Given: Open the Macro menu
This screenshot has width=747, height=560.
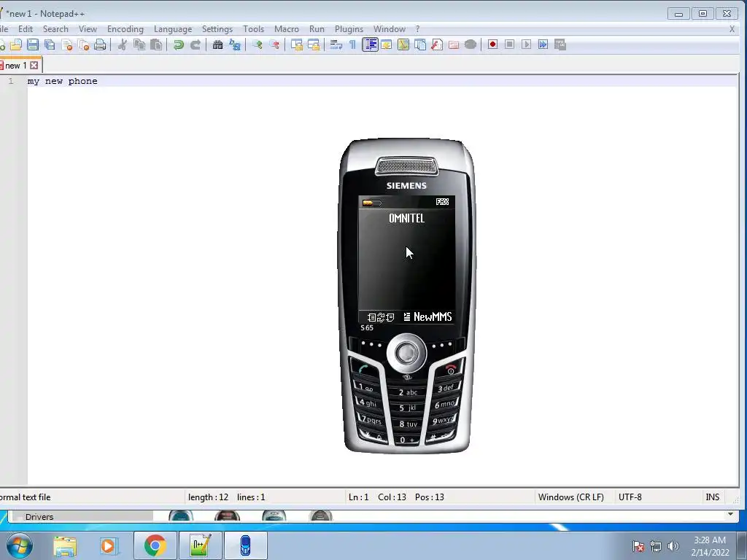Looking at the screenshot, I should [x=286, y=29].
